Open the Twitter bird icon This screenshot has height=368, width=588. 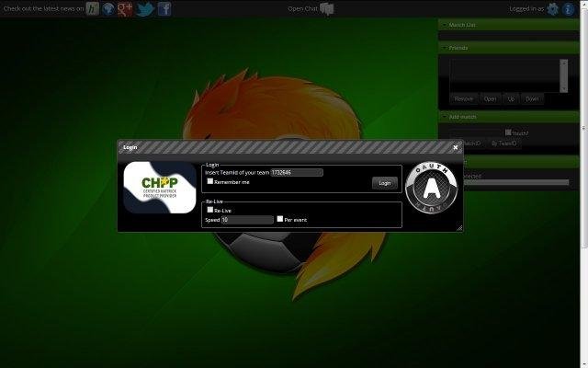pyautogui.click(x=145, y=8)
